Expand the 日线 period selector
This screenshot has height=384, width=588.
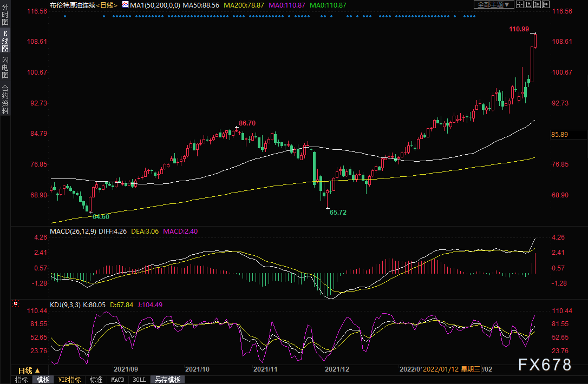pos(29,370)
